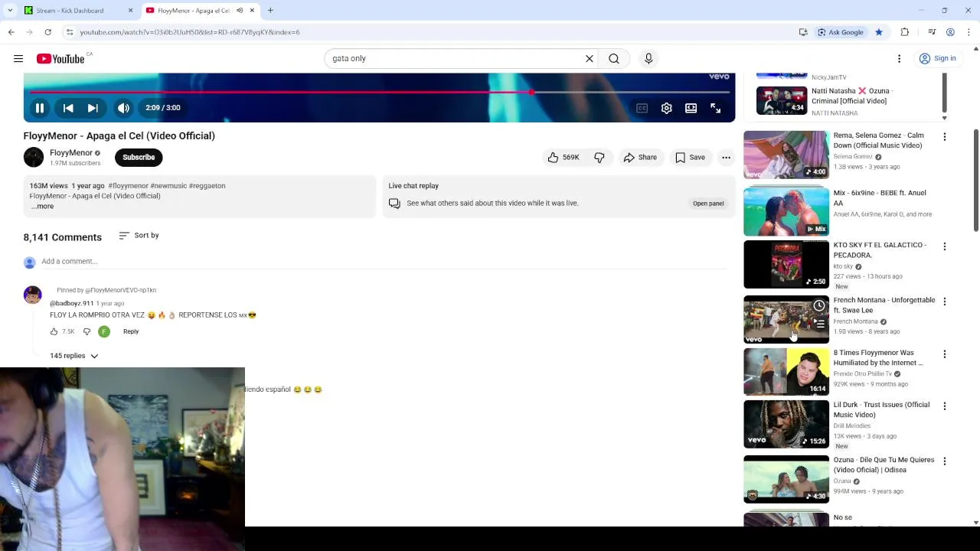
Task: Open the YouTube guide hamburger menu
Action: (18, 58)
